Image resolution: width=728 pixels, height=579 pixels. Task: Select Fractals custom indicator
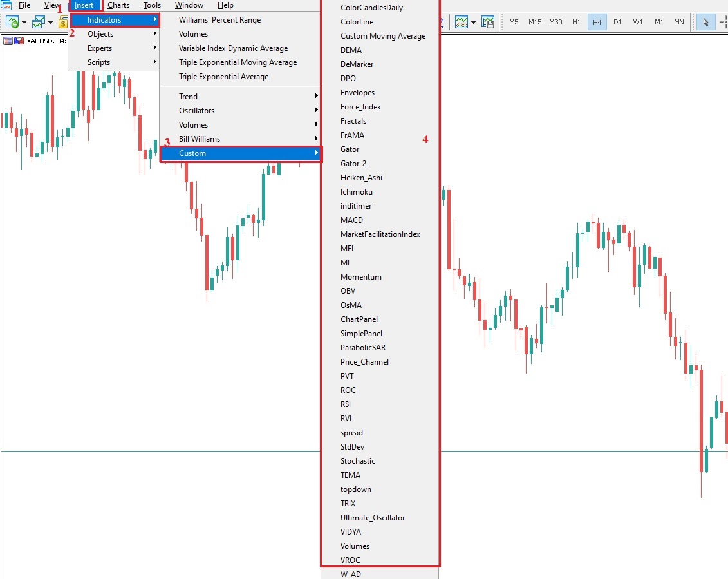pos(380,121)
